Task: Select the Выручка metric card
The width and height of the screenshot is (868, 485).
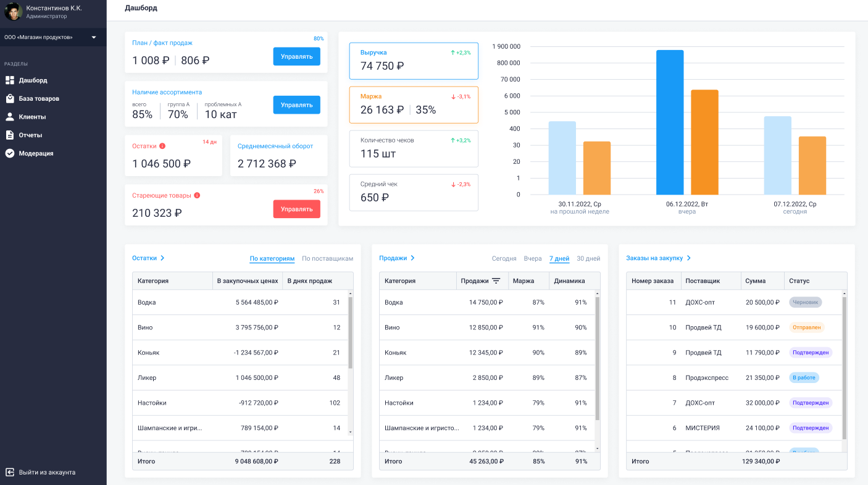Action: point(414,61)
